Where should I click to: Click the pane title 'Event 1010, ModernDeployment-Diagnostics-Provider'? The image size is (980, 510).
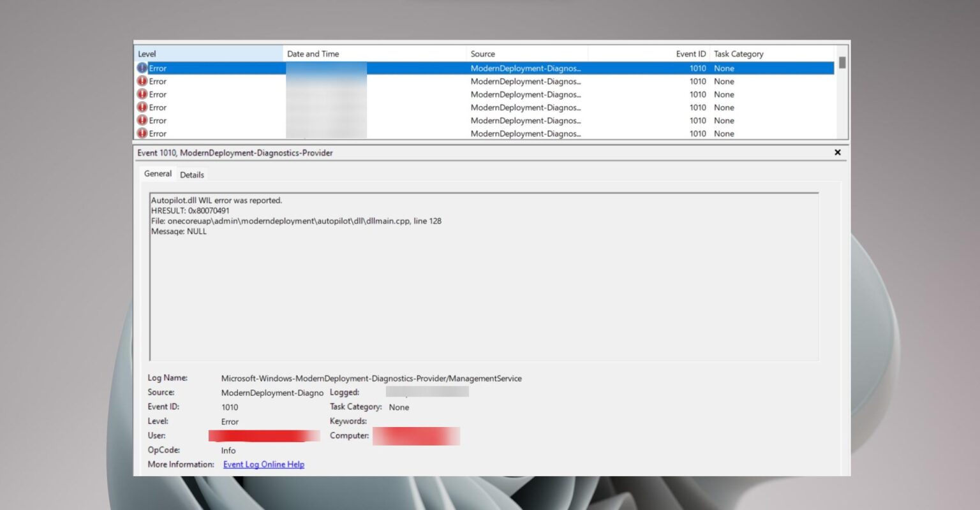tap(235, 153)
